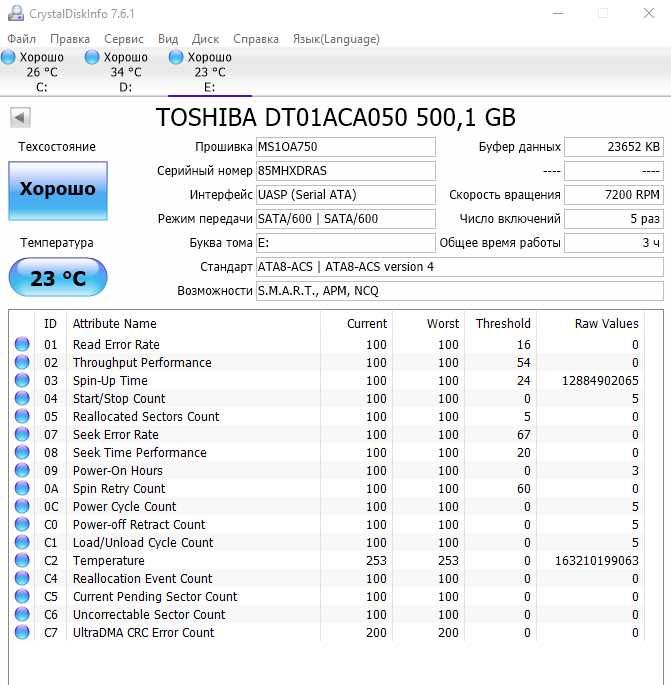671x685 pixels.
Task: Select raw value 12884902065
Action: pos(600,381)
